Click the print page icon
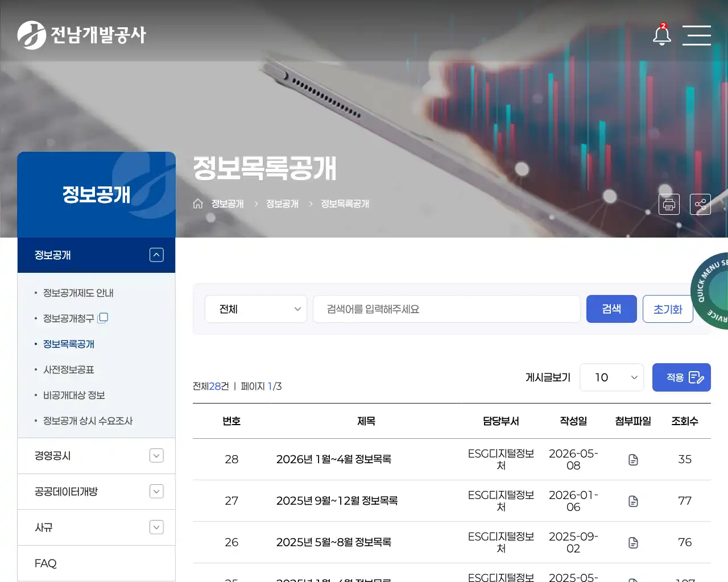The height and width of the screenshot is (582, 728). [669, 204]
